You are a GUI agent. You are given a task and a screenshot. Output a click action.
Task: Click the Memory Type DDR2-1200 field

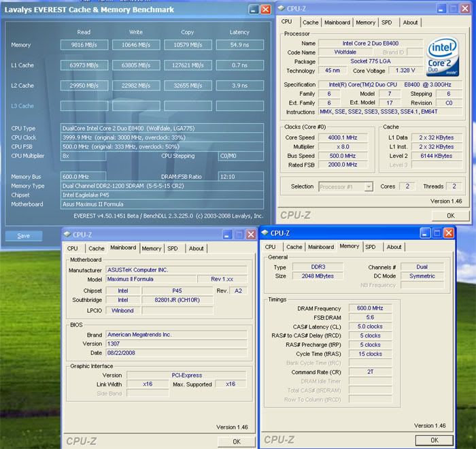162,186
